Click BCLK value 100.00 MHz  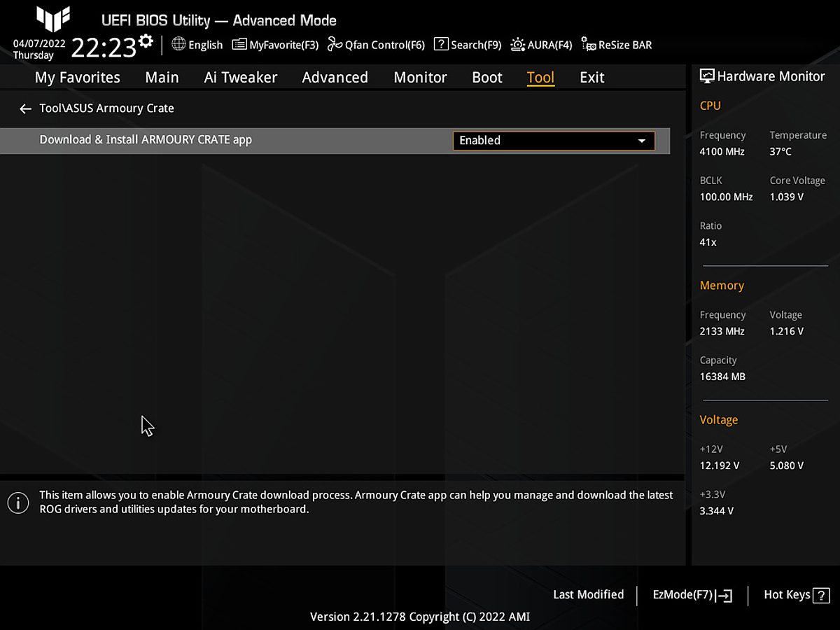[727, 197]
